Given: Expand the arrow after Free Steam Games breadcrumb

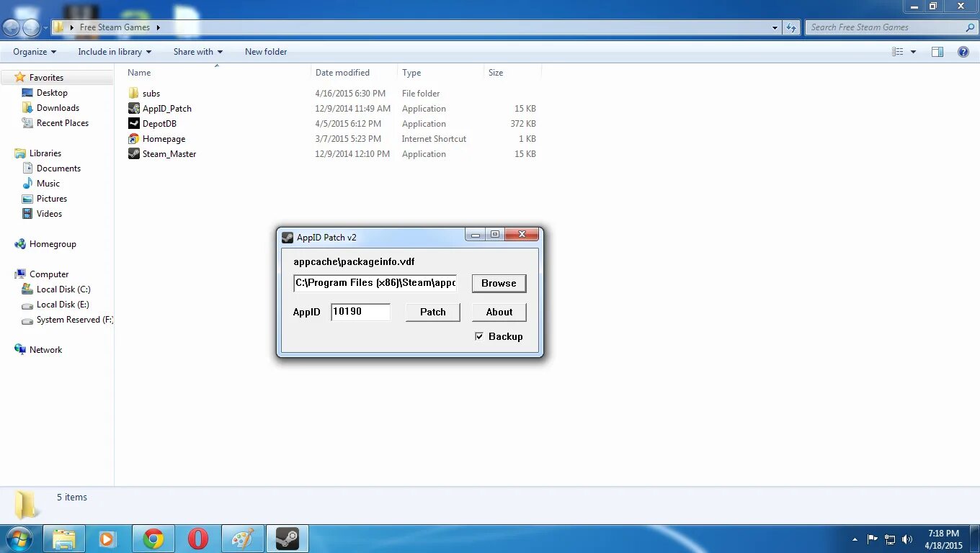Looking at the screenshot, I should pos(158,27).
